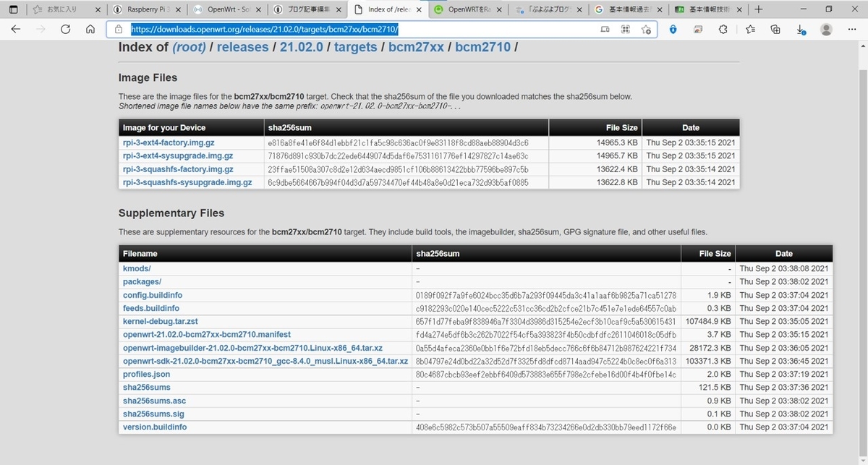Open a new tab
868x465 pixels.
tap(758, 9)
